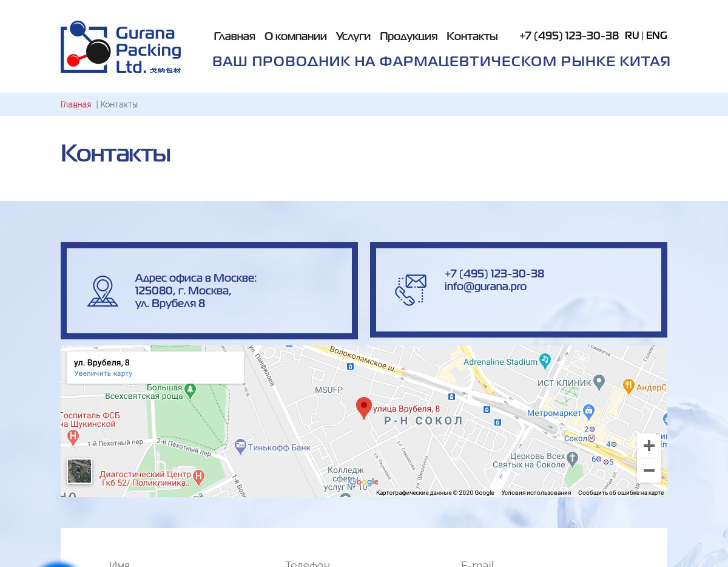Click the MSUFP label on the map
The width and height of the screenshot is (728, 567).
point(329,389)
